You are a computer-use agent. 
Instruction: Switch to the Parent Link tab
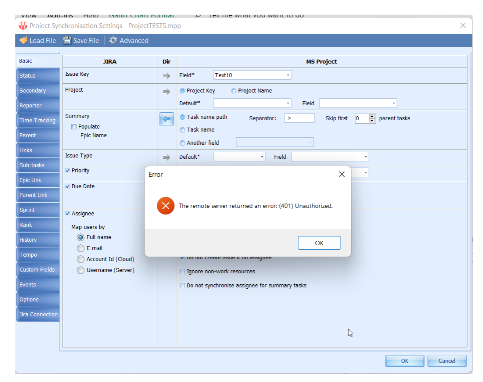tap(38, 195)
